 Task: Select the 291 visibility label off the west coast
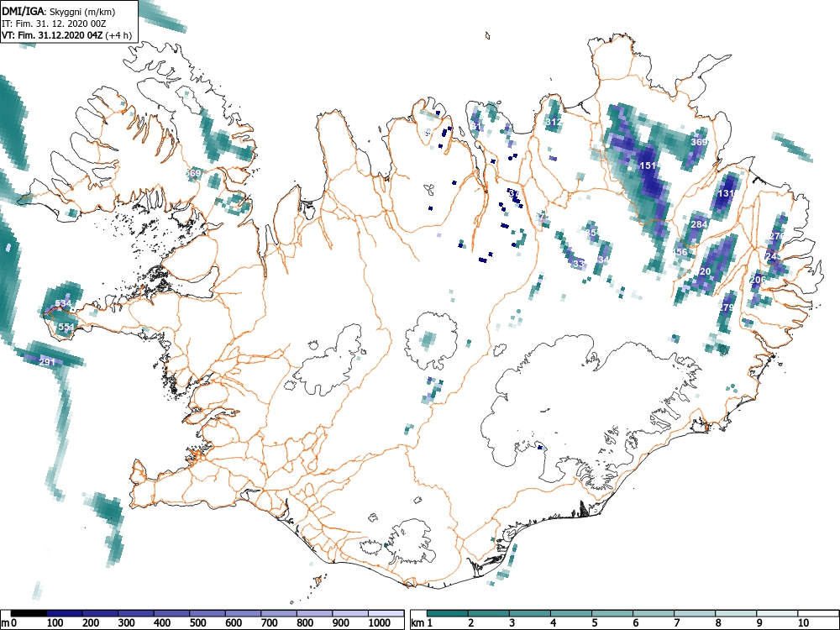(47, 363)
